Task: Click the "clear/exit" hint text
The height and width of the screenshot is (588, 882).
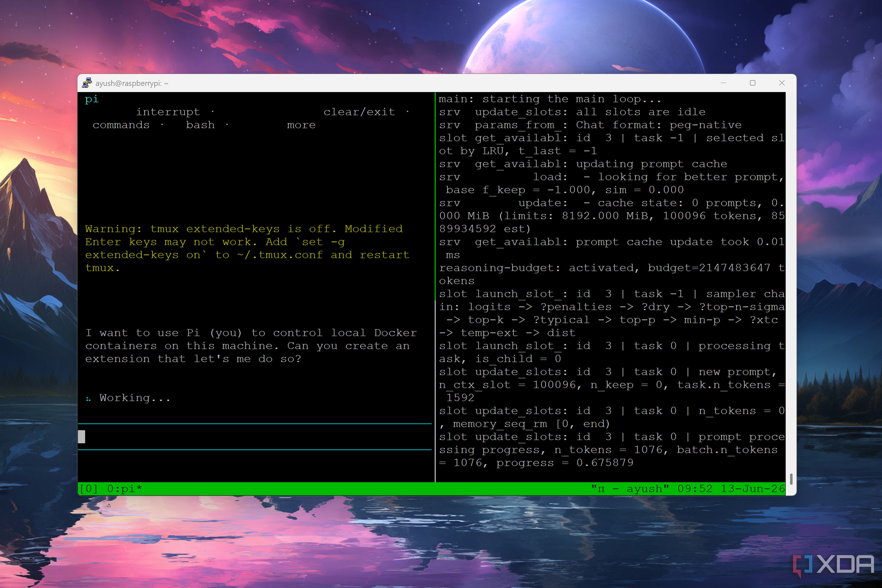Action: [x=359, y=112]
